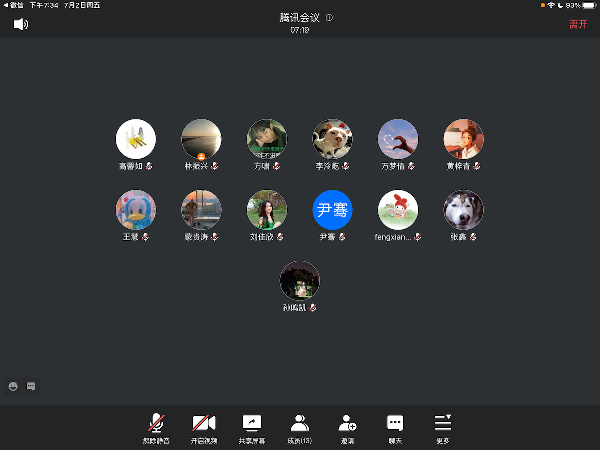Screen dimensions: 600x450
Task: Open the members list (成员)
Action: coord(299,427)
